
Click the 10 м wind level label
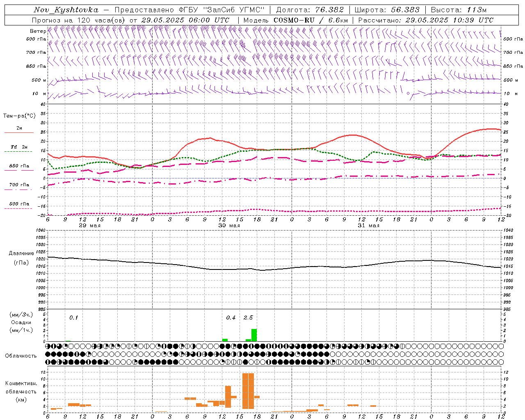point(39,94)
